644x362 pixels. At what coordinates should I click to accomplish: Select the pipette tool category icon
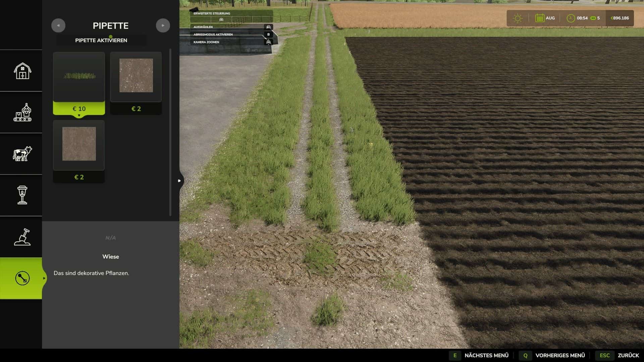[22, 278]
